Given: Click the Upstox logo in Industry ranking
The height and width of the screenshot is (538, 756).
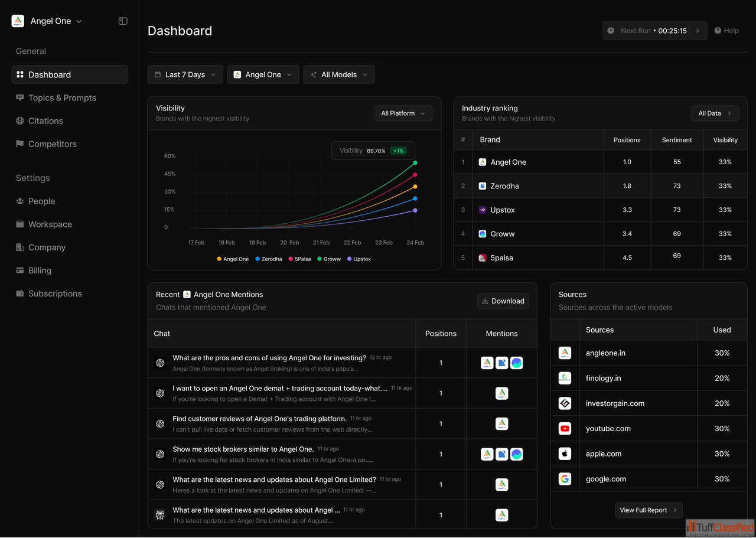Looking at the screenshot, I should point(483,210).
